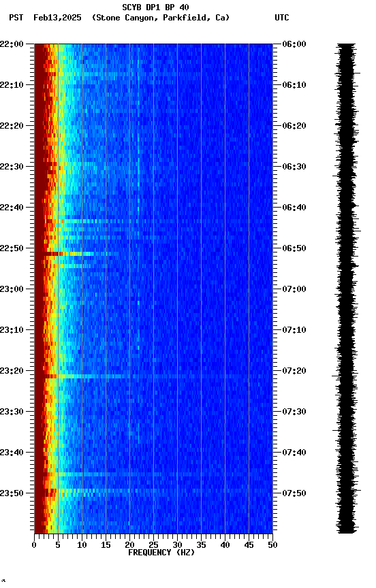376x588 pixels.
Task: Click the '22:00' PST time label
Action: [12, 44]
